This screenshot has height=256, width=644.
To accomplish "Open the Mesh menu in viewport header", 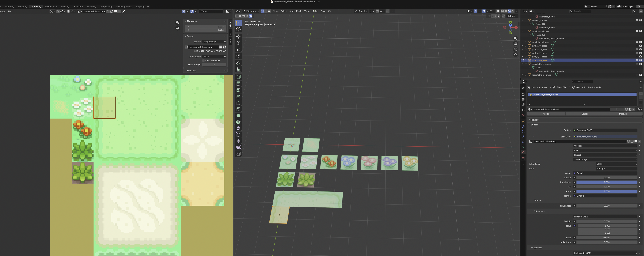I will (299, 11).
